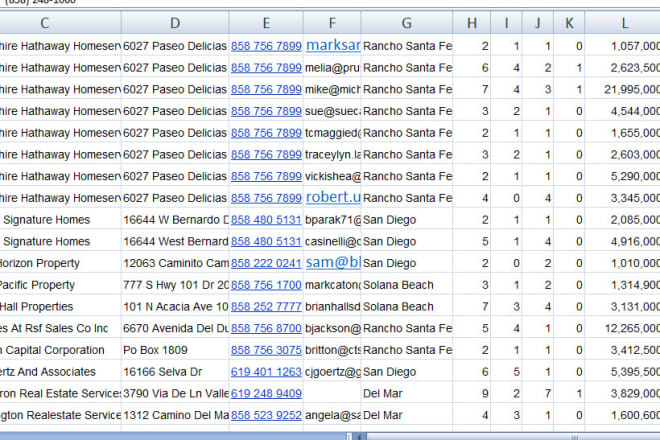The image size is (660, 440).
Task: Select the Horizon Property company cell
Action: pyautogui.click(x=60, y=263)
